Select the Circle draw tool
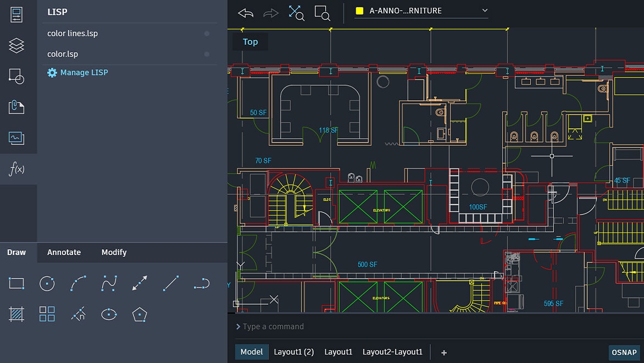The image size is (644, 363). pos(47,283)
